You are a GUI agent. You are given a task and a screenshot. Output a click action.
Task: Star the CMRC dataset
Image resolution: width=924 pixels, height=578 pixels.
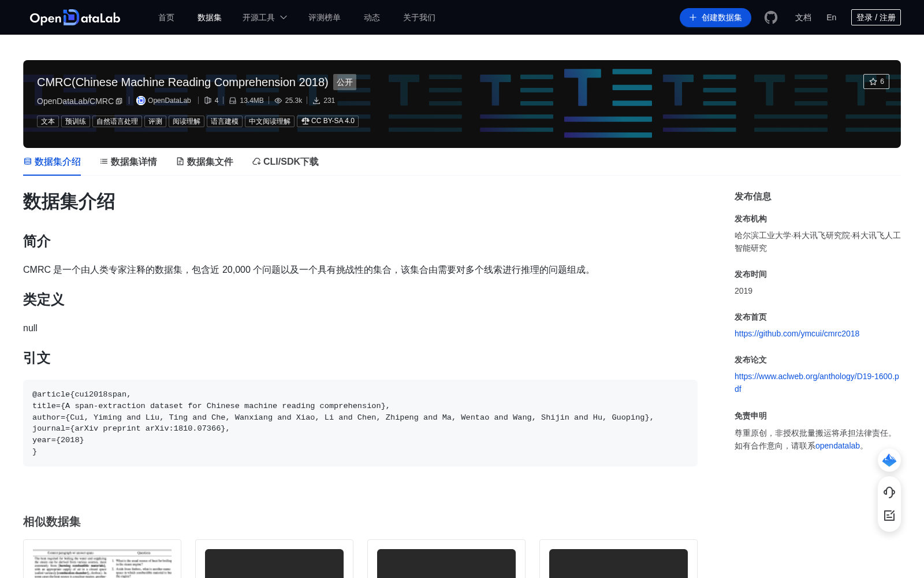click(876, 81)
